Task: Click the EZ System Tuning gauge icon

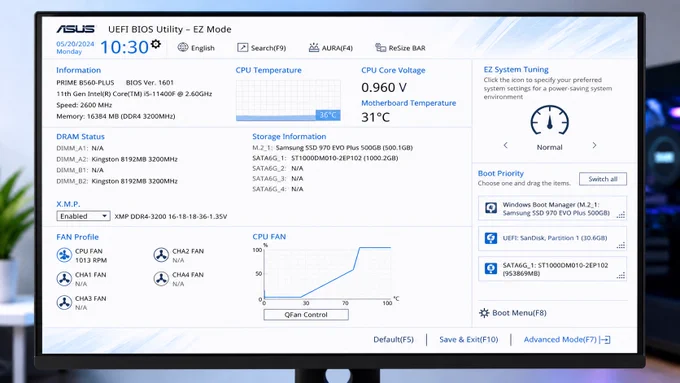Action: point(549,120)
